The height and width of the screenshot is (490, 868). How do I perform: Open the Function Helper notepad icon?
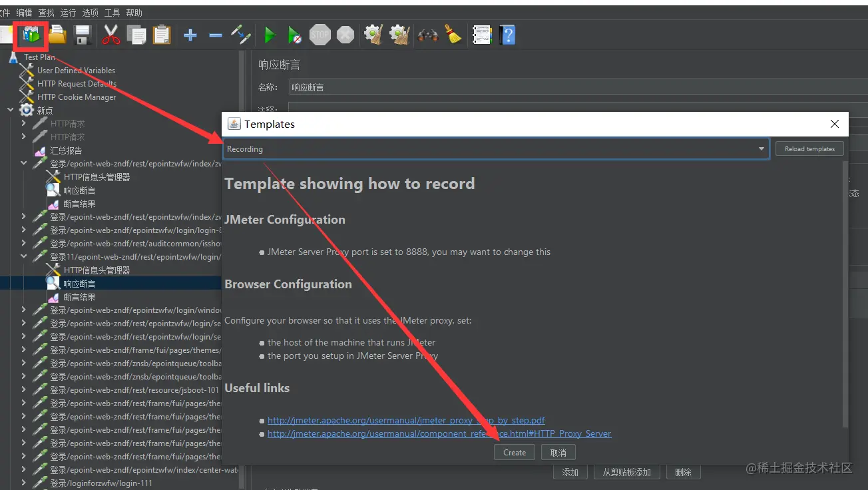coord(482,35)
